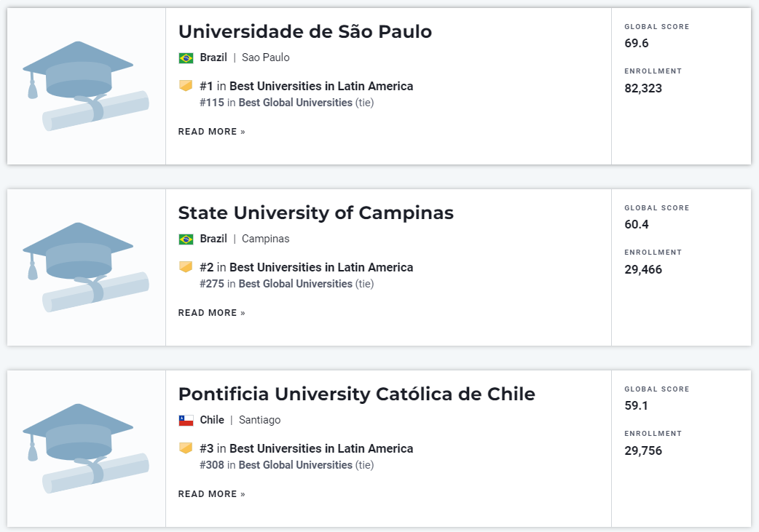Click Read More for Universidade de São Paulo
The width and height of the screenshot is (759, 532).
211,132
